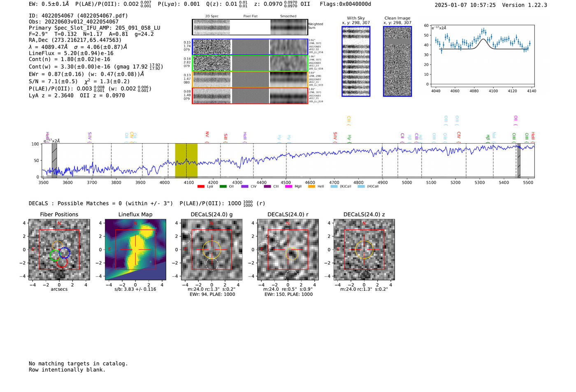Image resolution: width=576 pixels, height=392 pixels.
Task: Select the blue-bordered fiber cutout row
Action: point(250,47)
